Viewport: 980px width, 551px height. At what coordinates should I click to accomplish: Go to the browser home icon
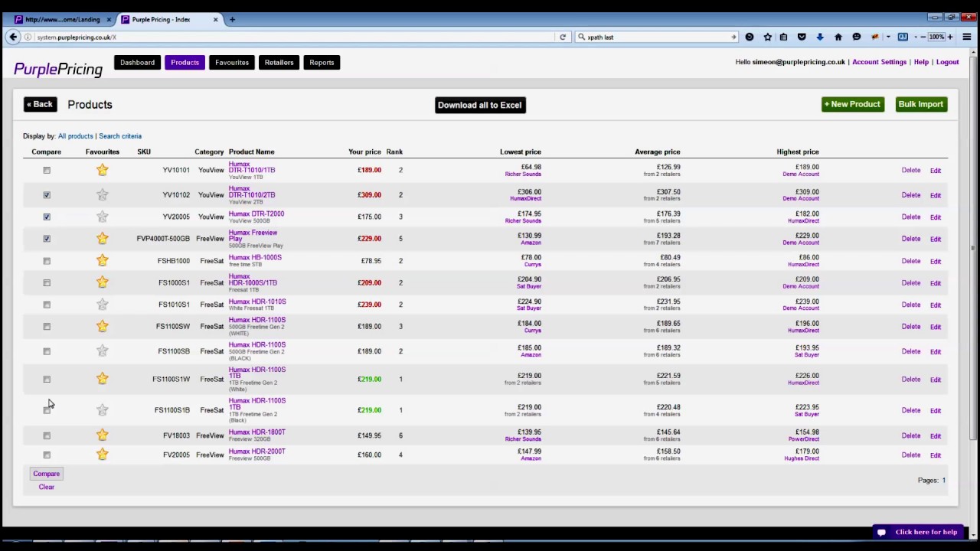point(838,37)
